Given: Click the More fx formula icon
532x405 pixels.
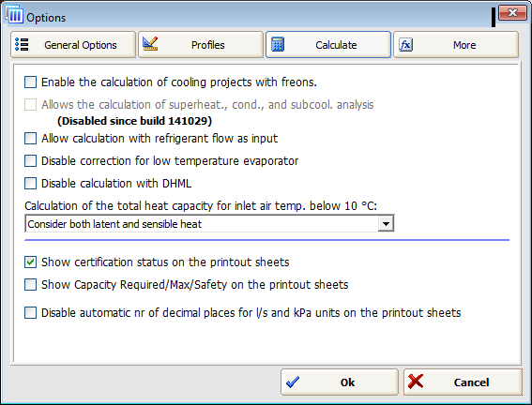Looking at the screenshot, I should coord(405,45).
